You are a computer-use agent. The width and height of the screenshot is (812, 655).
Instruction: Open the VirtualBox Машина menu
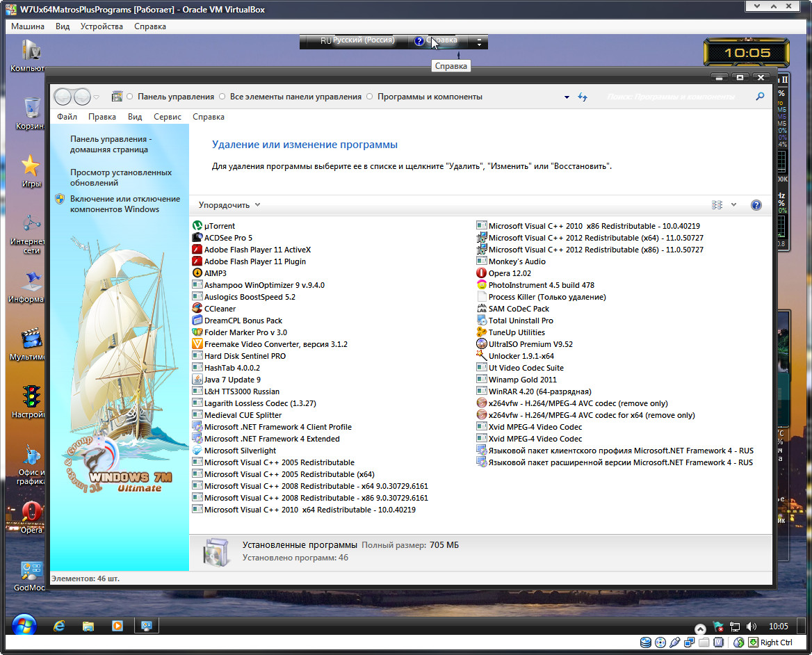pyautogui.click(x=28, y=26)
